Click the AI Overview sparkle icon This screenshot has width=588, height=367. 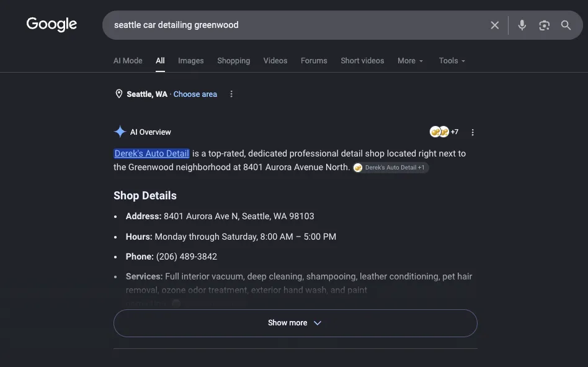click(x=120, y=132)
